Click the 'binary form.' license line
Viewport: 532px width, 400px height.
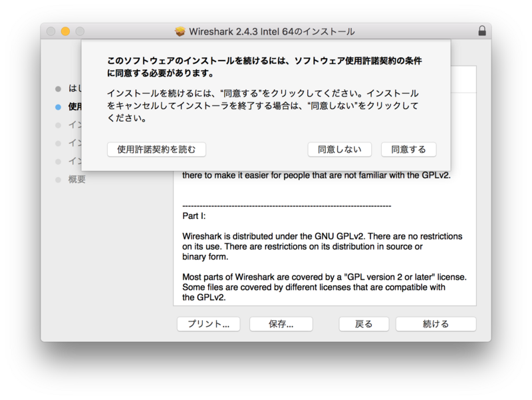click(205, 257)
